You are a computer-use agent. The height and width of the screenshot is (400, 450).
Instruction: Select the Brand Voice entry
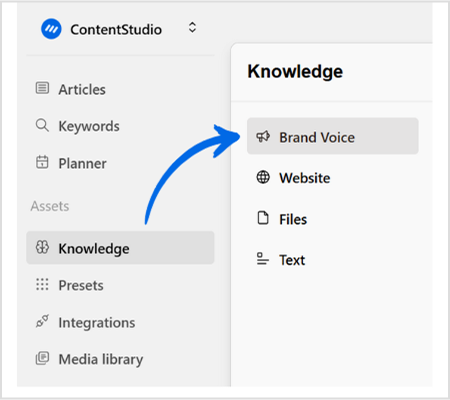332,136
